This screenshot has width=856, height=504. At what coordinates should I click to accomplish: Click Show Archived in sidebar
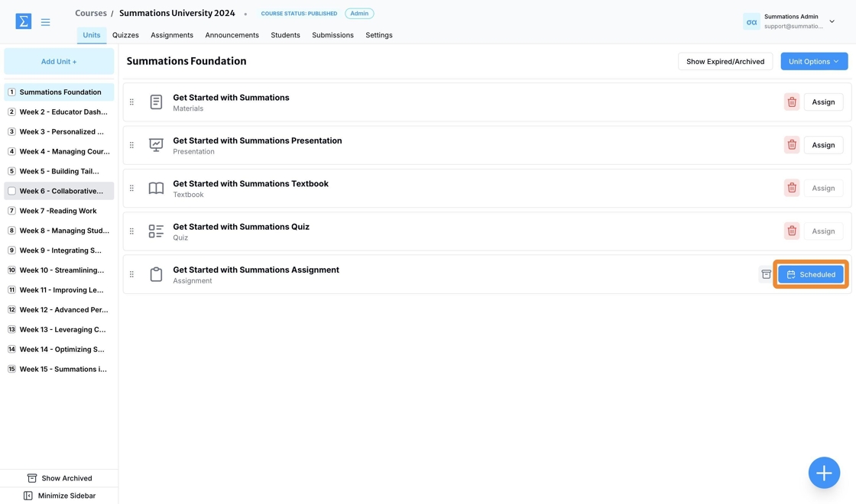[x=59, y=478]
